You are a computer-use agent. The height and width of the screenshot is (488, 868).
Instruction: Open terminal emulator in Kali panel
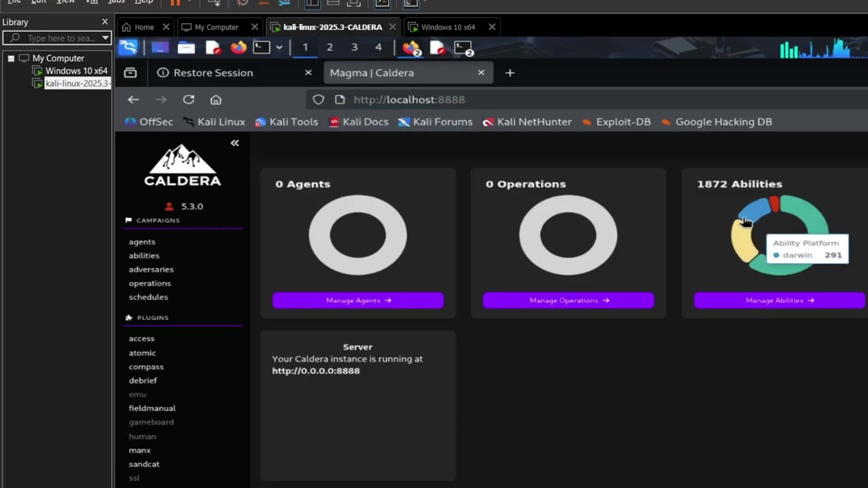coord(262,47)
